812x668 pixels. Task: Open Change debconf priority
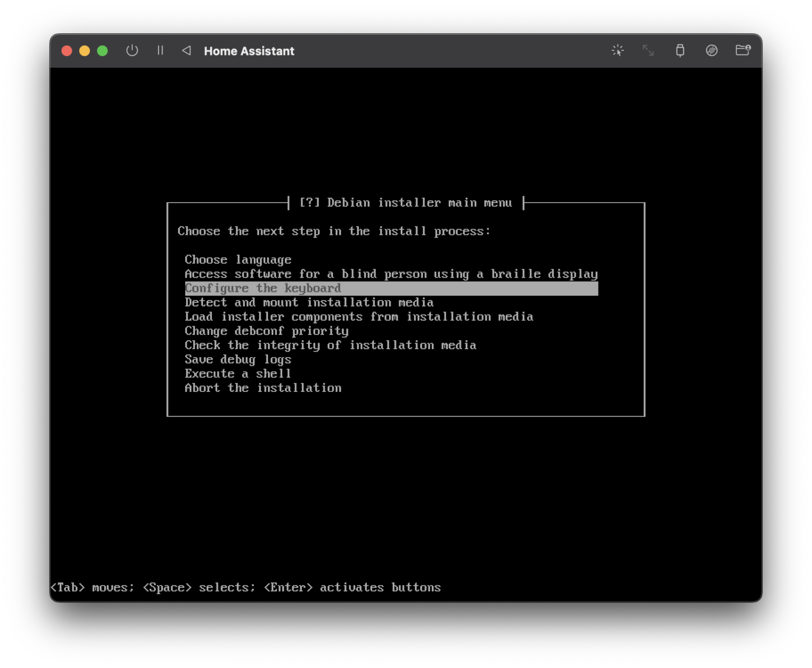pyautogui.click(x=266, y=331)
